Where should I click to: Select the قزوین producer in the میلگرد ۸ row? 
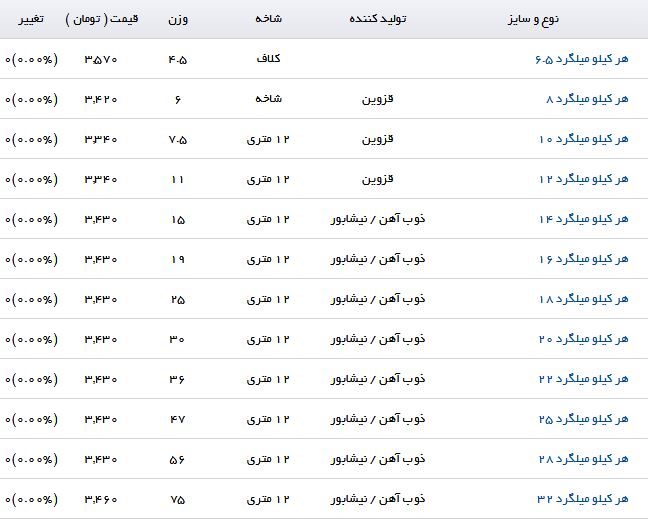[x=377, y=99]
